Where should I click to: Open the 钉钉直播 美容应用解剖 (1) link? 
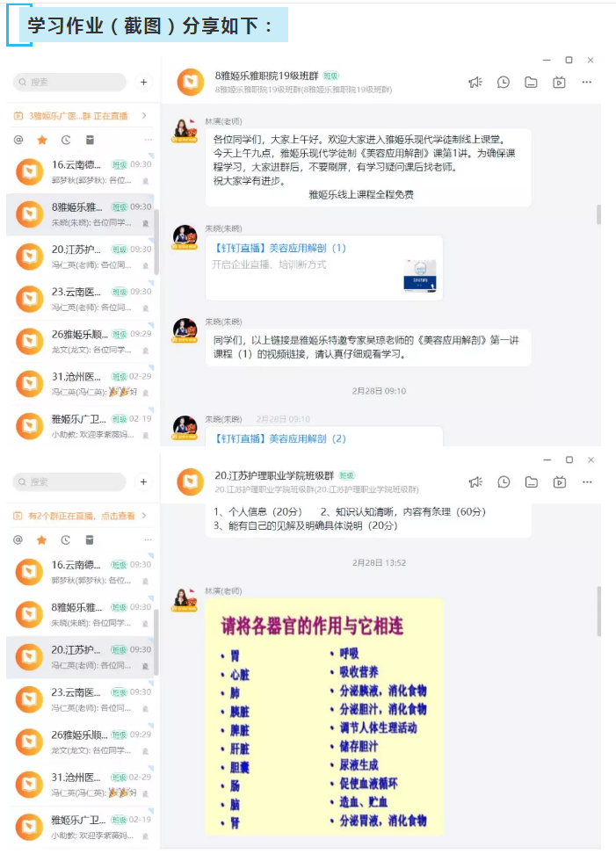tap(280, 248)
